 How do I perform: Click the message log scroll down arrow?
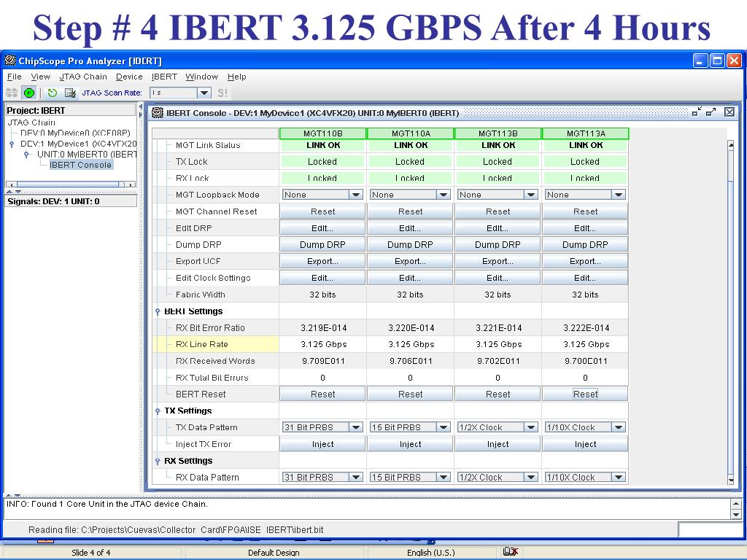(736, 514)
